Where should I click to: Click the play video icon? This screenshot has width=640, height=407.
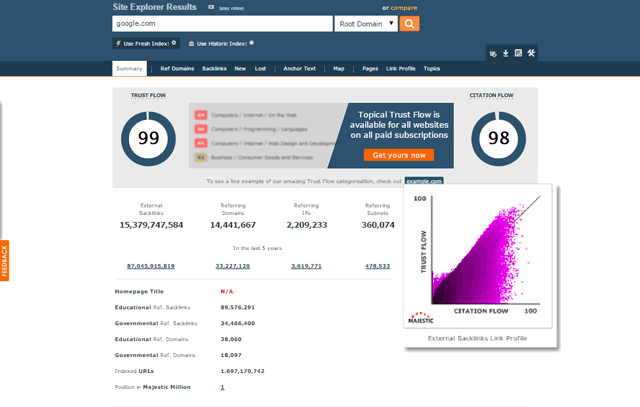click(211, 7)
